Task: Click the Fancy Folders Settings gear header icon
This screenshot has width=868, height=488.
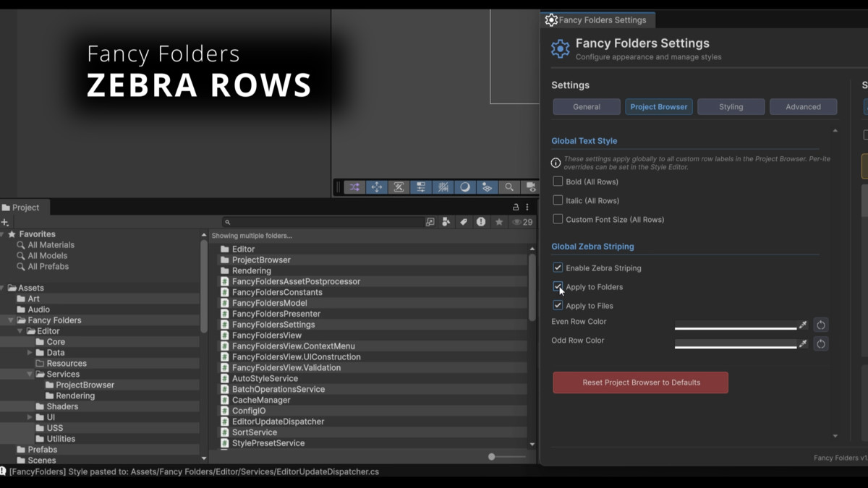Action: tap(561, 48)
